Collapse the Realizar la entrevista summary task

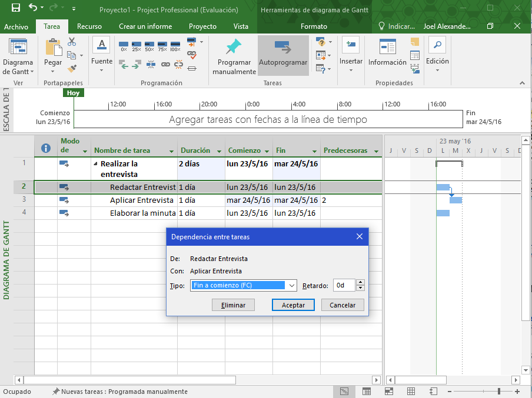96,164
